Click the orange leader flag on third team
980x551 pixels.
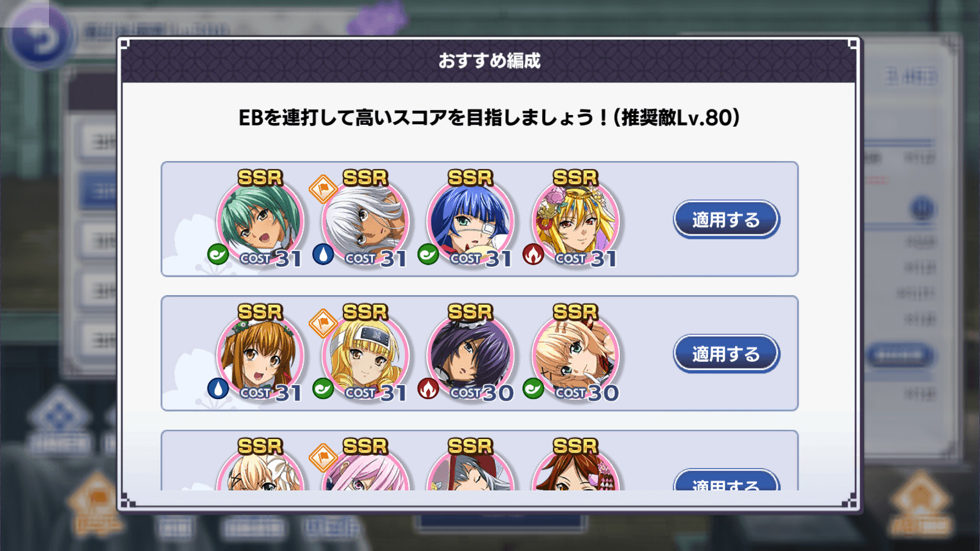click(323, 457)
